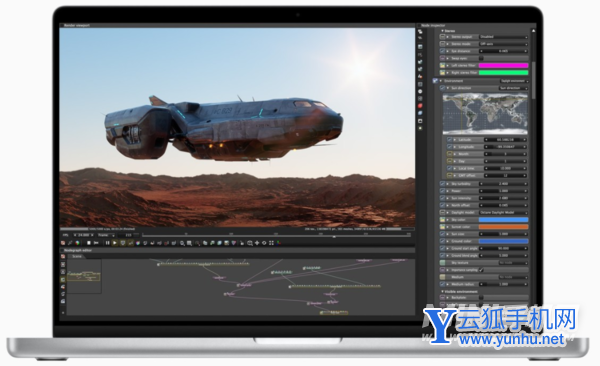Collapse the Visible environment section
600x366 pixels.
pyautogui.click(x=443, y=292)
